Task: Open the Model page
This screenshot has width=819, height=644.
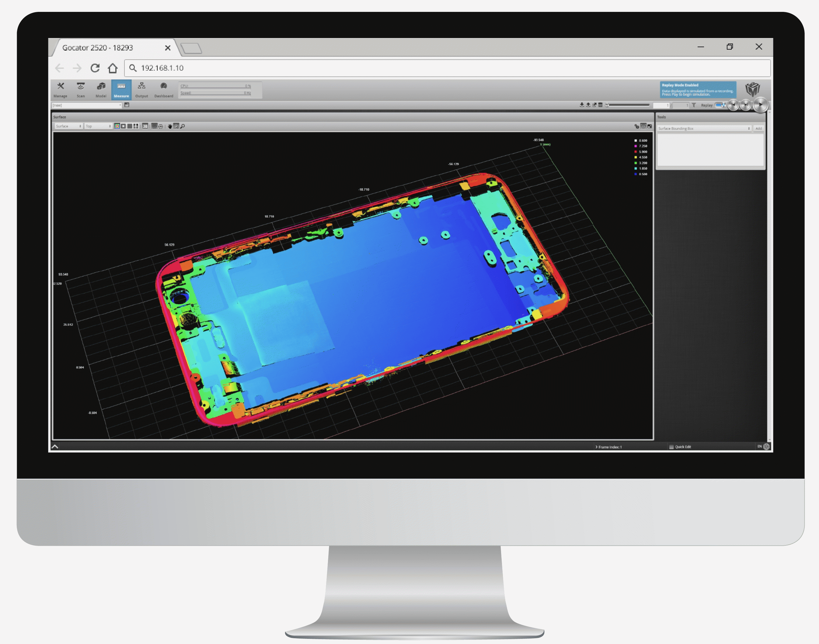Action: 101,90
